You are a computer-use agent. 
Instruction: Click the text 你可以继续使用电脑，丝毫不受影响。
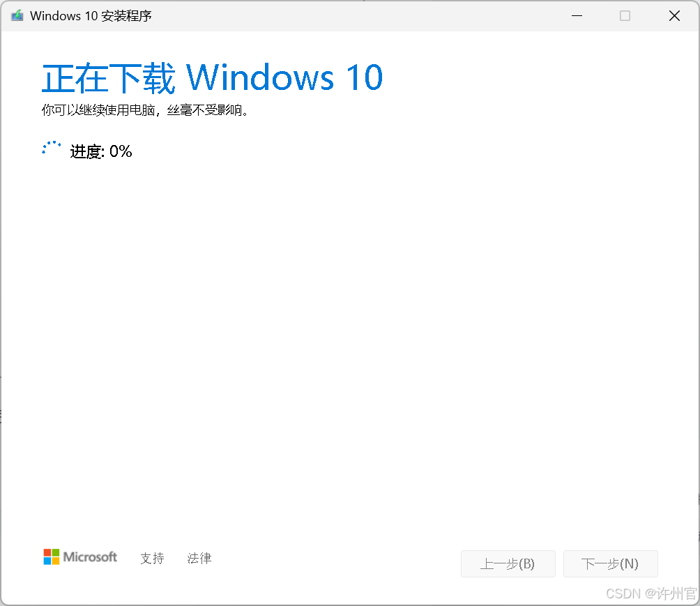(145, 110)
